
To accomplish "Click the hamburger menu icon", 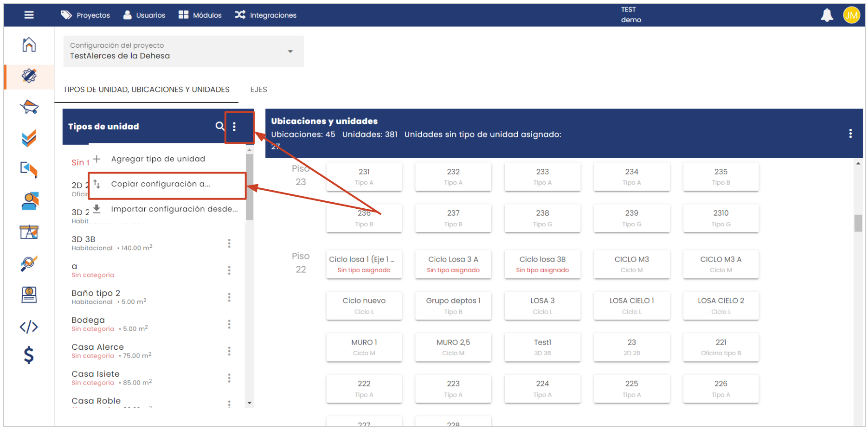I will click(29, 15).
